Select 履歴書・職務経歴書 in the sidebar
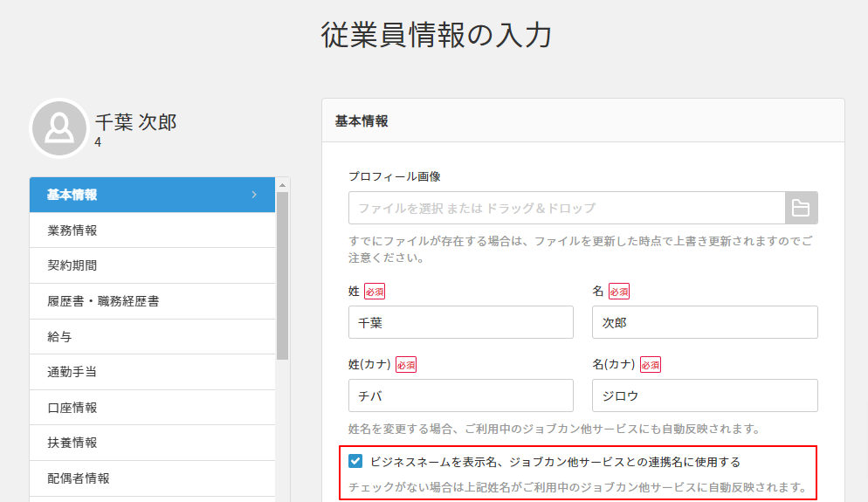The width and height of the screenshot is (868, 502). (103, 301)
